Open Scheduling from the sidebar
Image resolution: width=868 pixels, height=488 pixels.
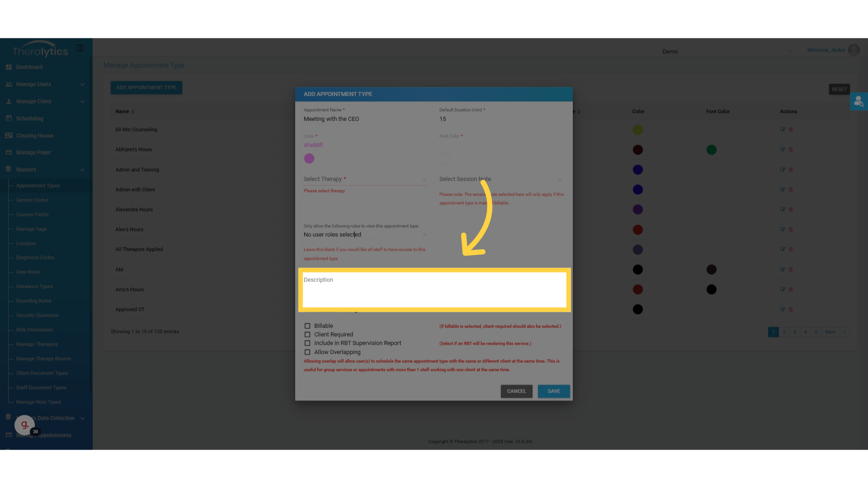(x=29, y=118)
